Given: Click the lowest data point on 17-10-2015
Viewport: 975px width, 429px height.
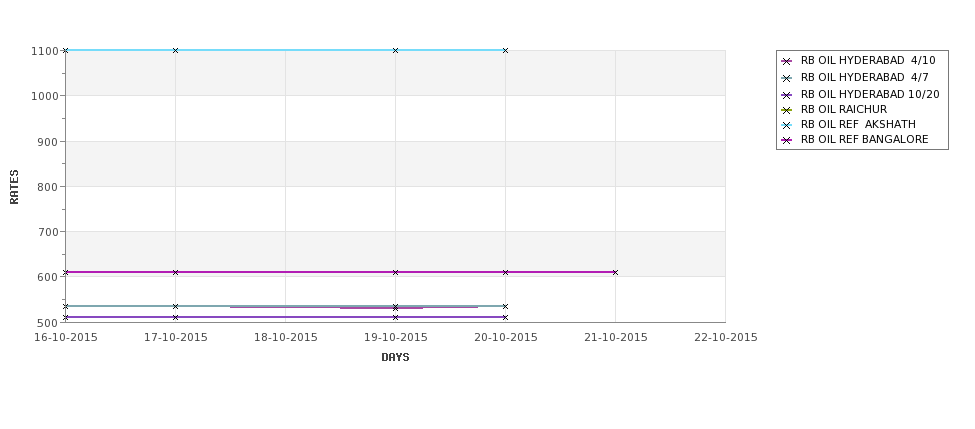Looking at the screenshot, I should pyautogui.click(x=175, y=317).
